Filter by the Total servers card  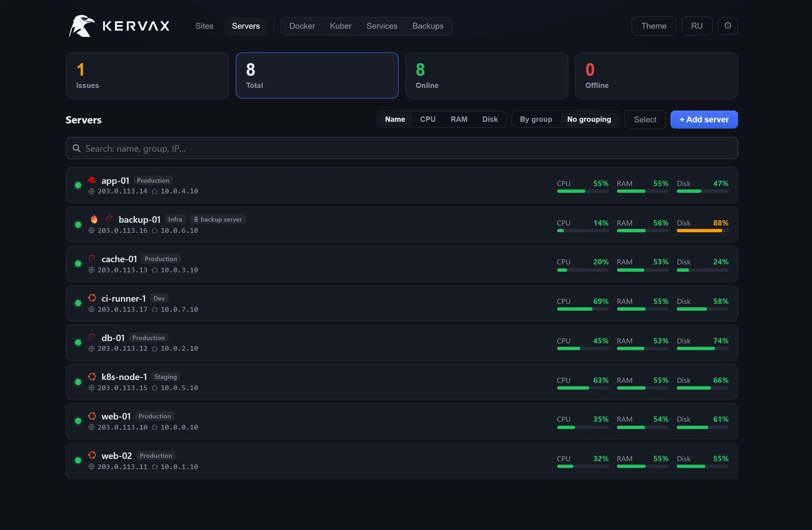coord(317,76)
